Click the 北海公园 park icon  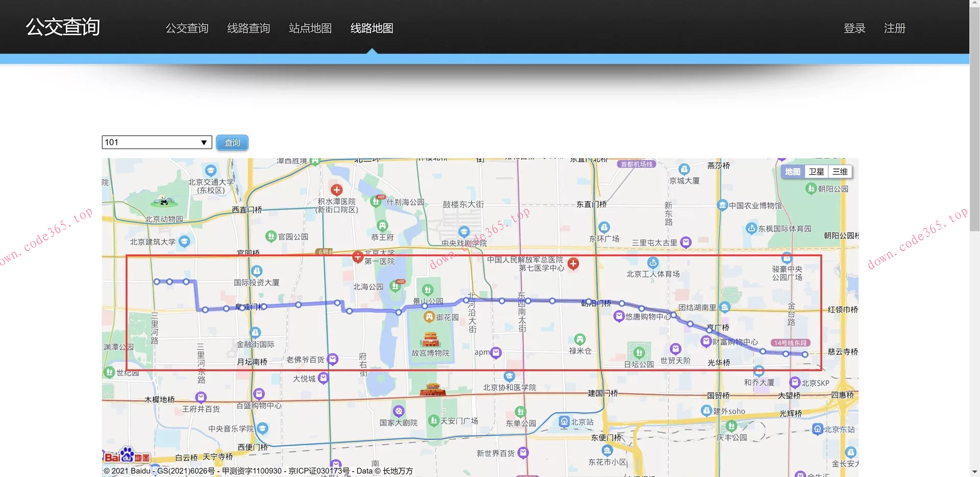click(395, 286)
